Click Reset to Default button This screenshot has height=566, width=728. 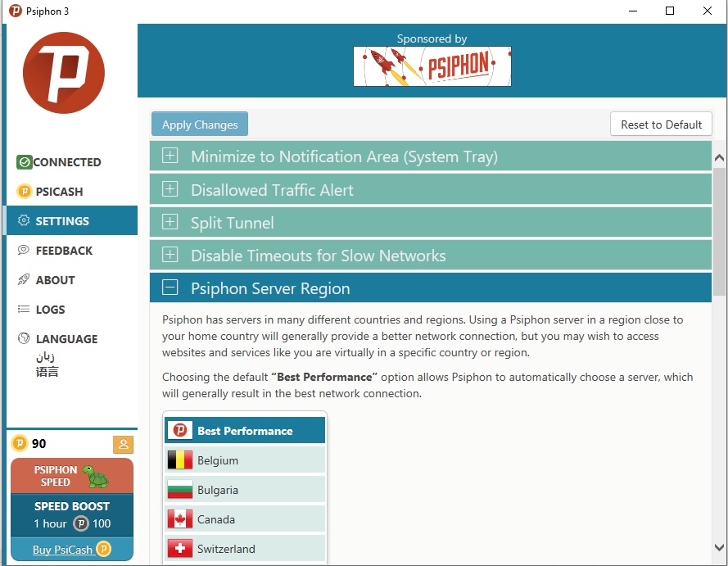[661, 124]
